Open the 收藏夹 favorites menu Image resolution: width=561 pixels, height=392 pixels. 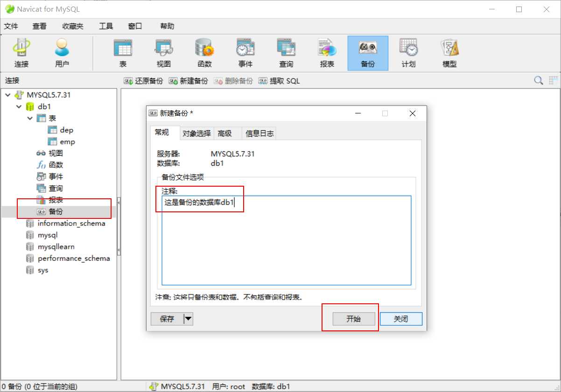[73, 26]
